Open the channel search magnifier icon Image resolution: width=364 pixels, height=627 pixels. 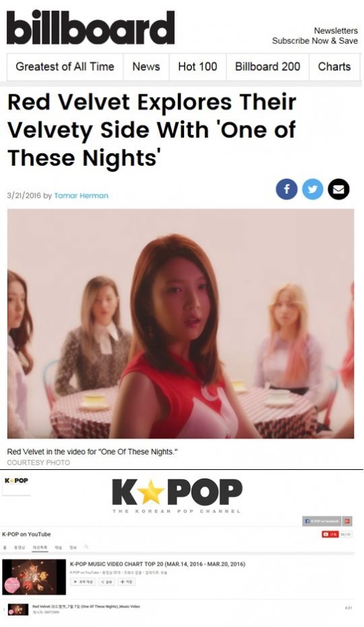(x=86, y=547)
